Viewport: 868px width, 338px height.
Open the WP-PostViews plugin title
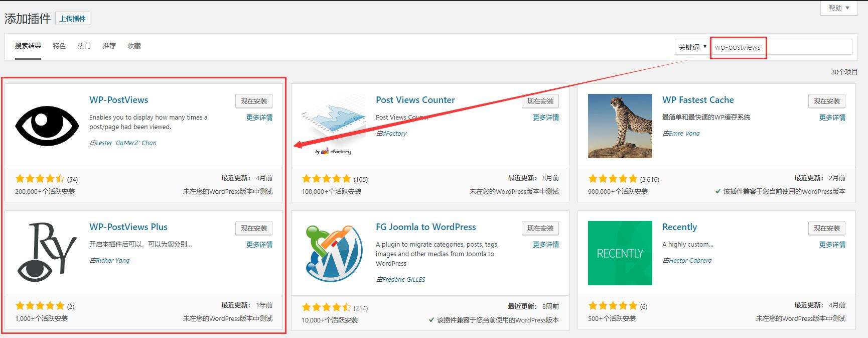point(119,100)
